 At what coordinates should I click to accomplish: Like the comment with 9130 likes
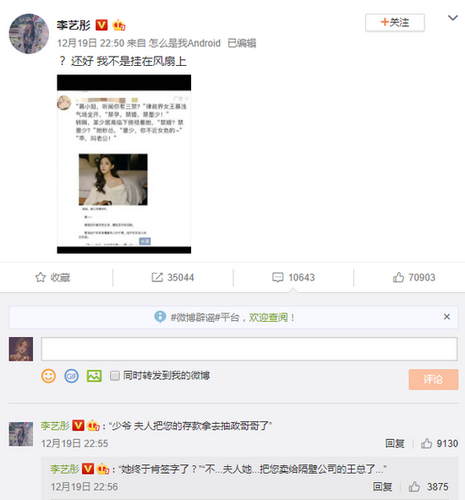click(x=426, y=443)
